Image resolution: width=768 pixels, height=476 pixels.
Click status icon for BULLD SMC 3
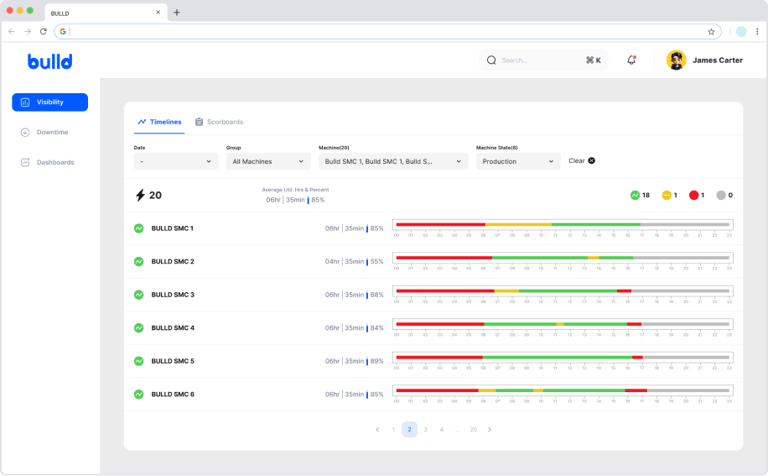pyautogui.click(x=139, y=295)
